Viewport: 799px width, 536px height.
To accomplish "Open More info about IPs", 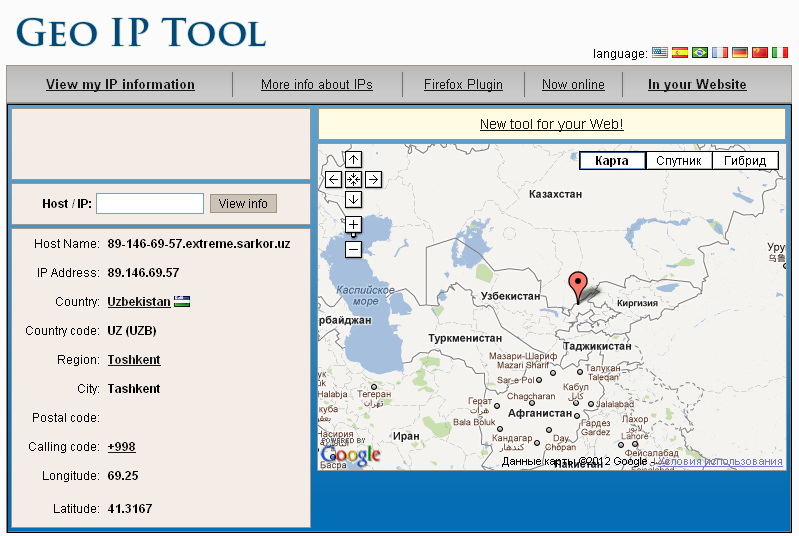I will [317, 85].
